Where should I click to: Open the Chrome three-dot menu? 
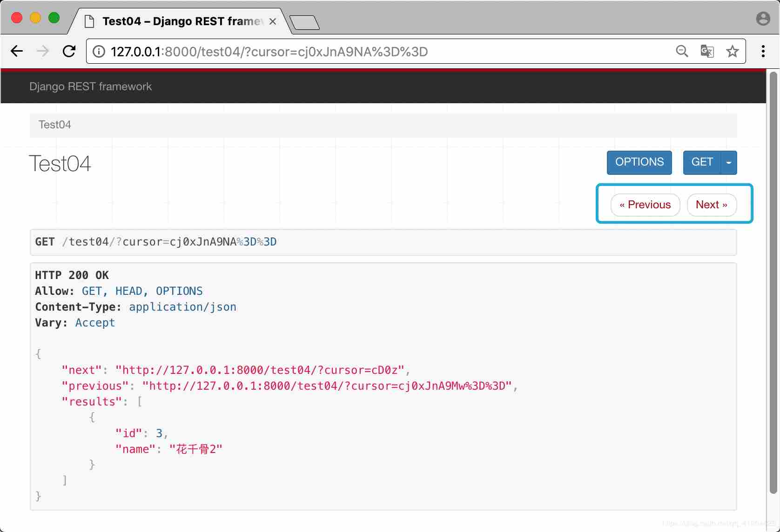click(x=763, y=51)
